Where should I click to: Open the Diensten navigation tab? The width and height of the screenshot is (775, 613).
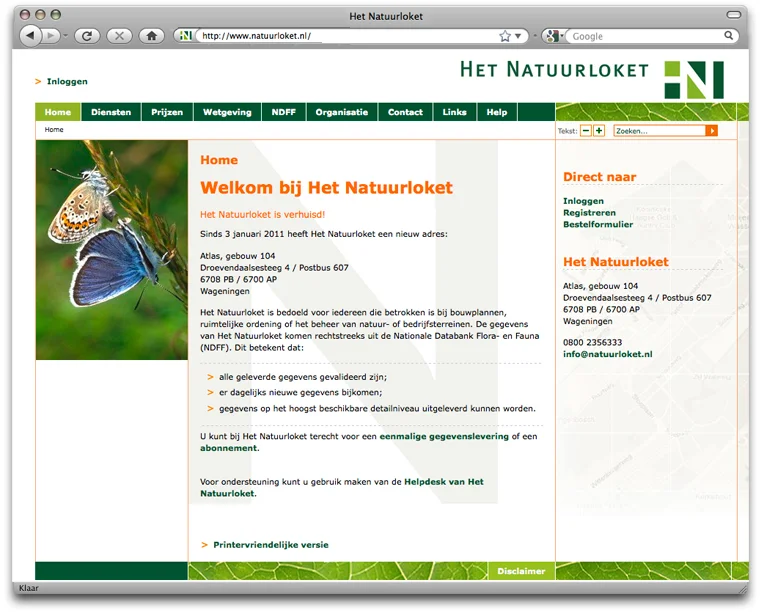click(x=111, y=112)
